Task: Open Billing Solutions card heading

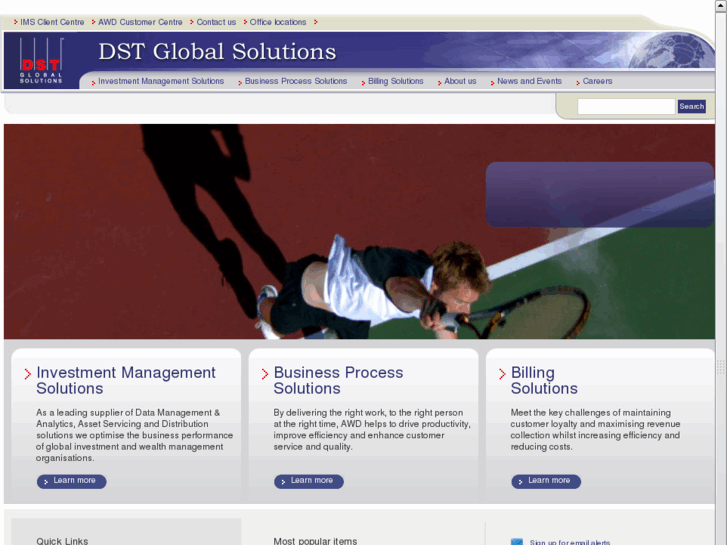Action: coord(544,380)
